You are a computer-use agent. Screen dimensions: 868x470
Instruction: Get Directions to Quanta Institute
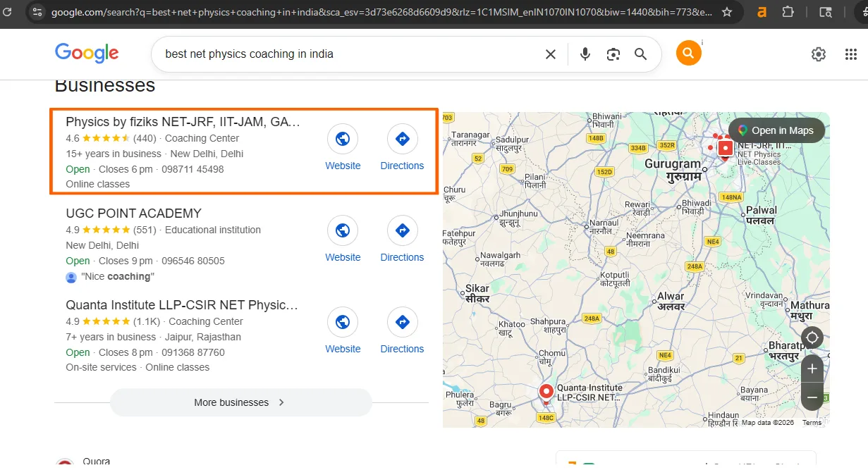(x=402, y=330)
